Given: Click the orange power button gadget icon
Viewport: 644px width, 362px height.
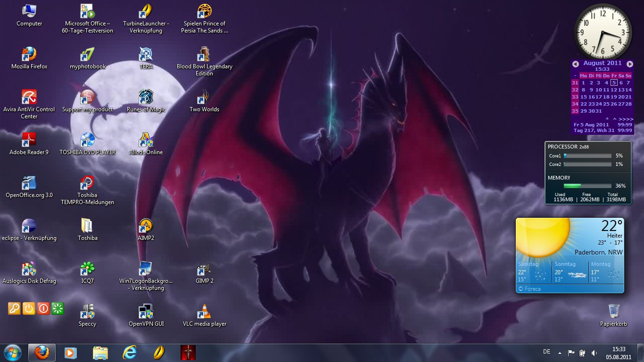Looking at the screenshot, I should [29, 309].
